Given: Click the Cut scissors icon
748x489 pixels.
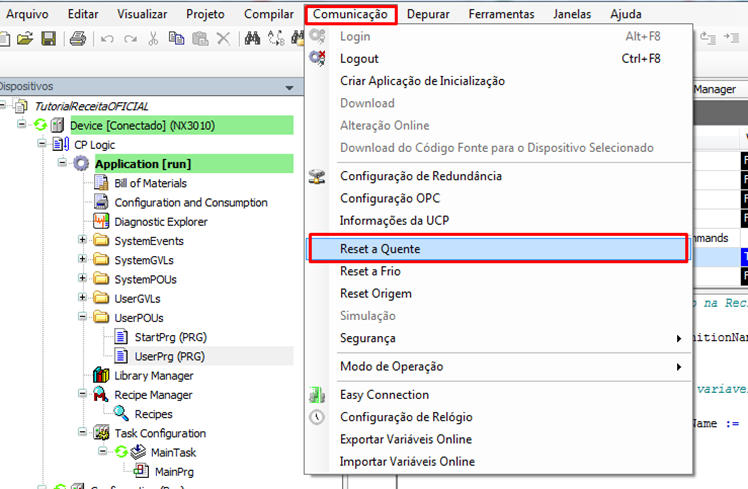Looking at the screenshot, I should [x=153, y=39].
